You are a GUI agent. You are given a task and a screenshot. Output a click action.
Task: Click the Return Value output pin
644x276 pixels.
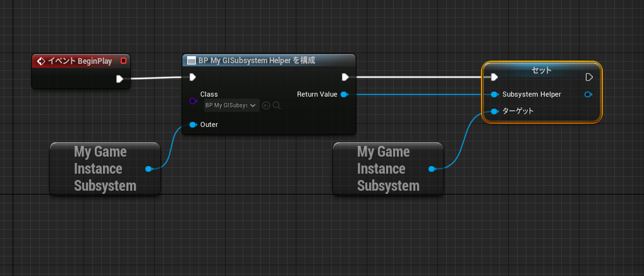344,95
